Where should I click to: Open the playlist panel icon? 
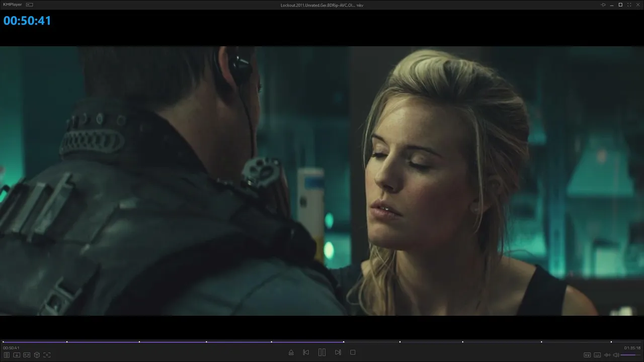point(7,354)
